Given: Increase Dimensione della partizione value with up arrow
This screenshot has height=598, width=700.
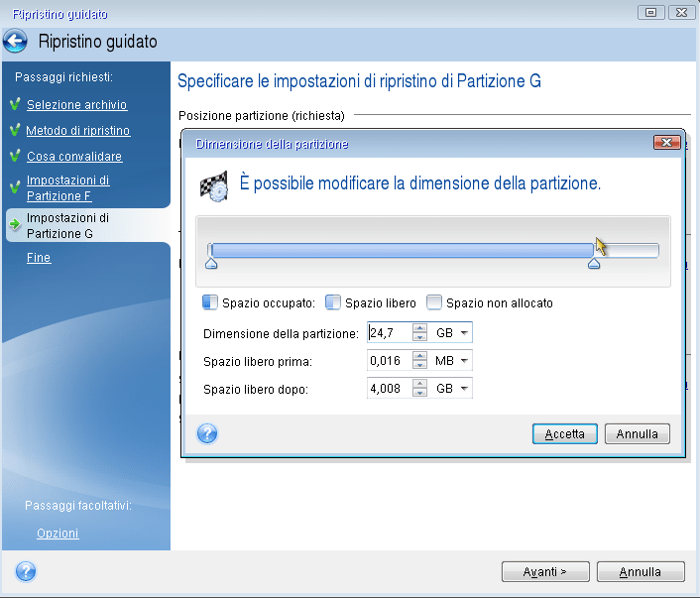Looking at the screenshot, I should tap(420, 328).
